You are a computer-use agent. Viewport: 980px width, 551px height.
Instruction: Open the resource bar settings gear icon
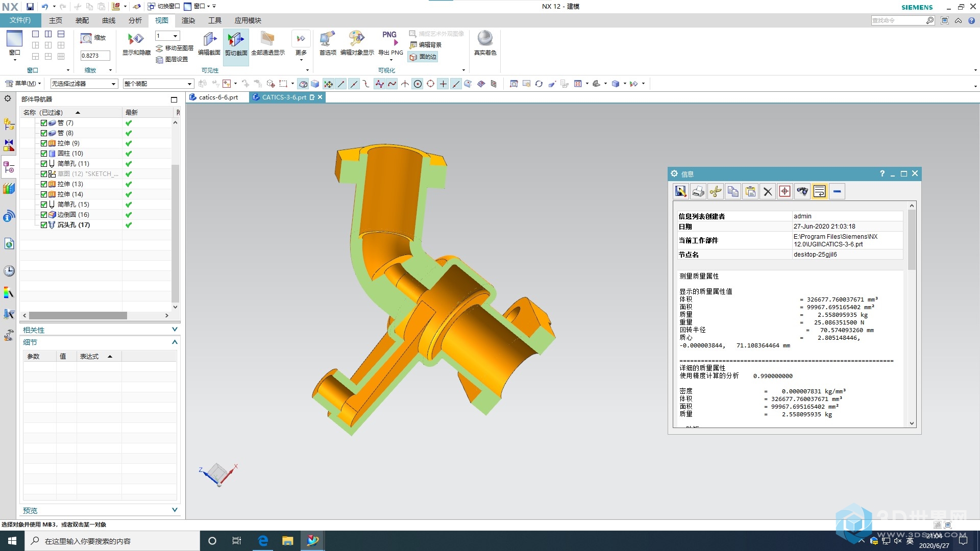point(8,98)
